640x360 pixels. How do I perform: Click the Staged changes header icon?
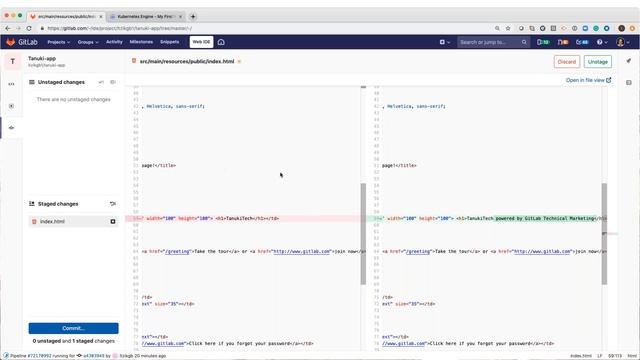[x=31, y=204]
